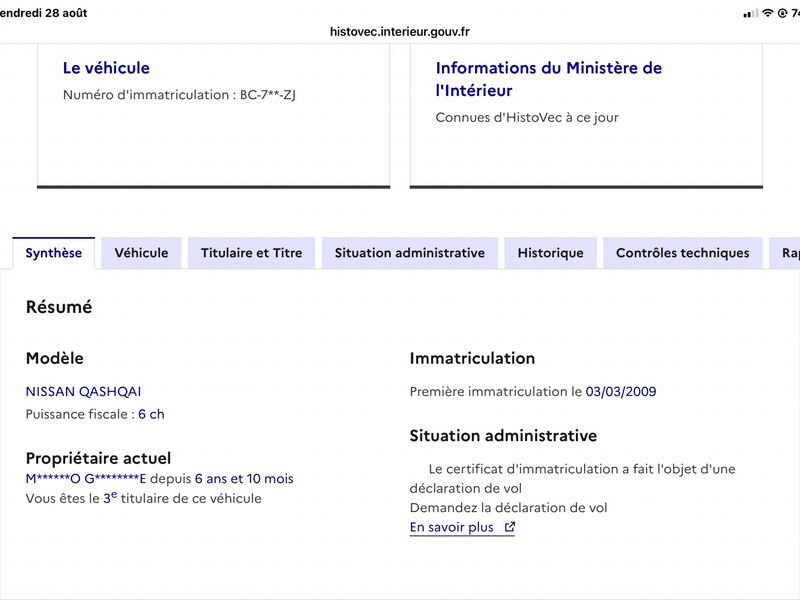The width and height of the screenshot is (800, 600).
Task: Select the Situation administrative tab
Action: pos(410,253)
